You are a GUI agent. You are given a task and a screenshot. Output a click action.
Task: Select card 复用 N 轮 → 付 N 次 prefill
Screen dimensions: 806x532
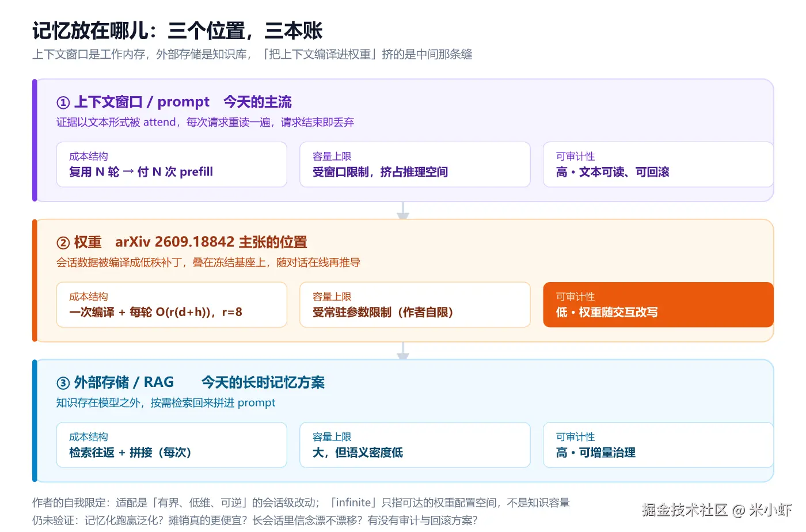(172, 165)
